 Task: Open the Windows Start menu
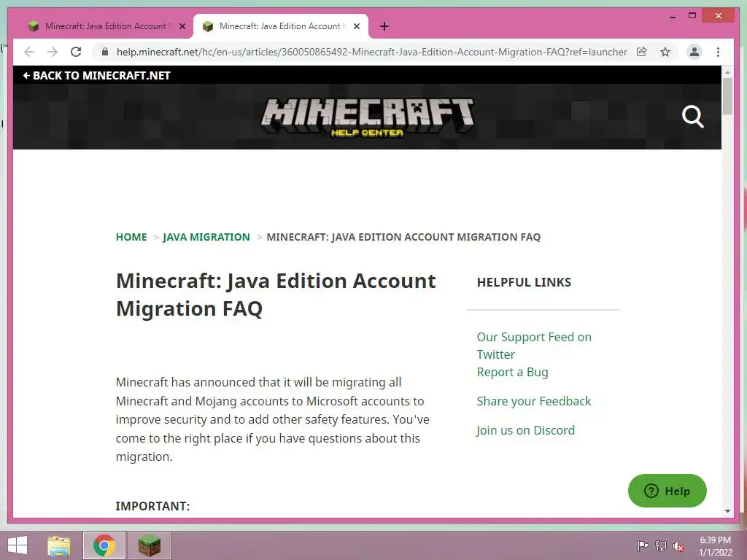tap(18, 545)
